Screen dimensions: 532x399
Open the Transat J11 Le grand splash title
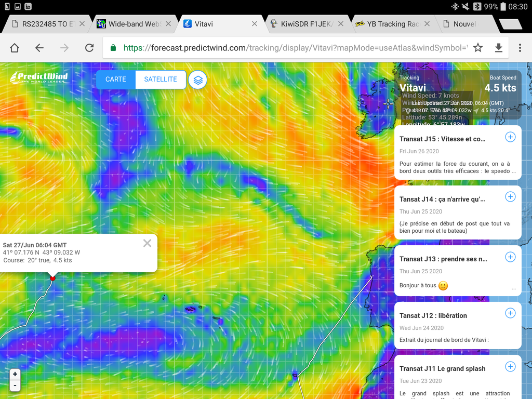[x=442, y=369]
